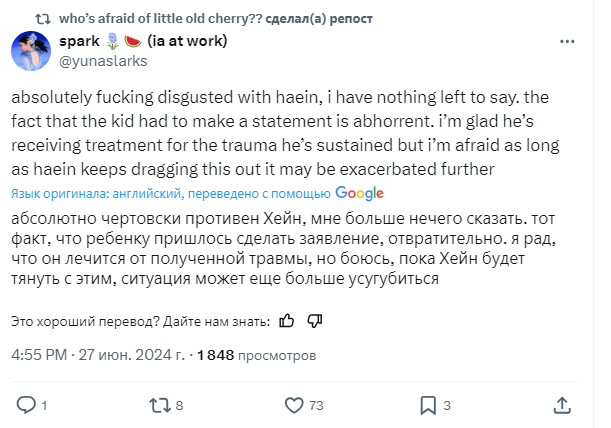
Task: Click the Google logo in translation notice
Action: [x=360, y=193]
